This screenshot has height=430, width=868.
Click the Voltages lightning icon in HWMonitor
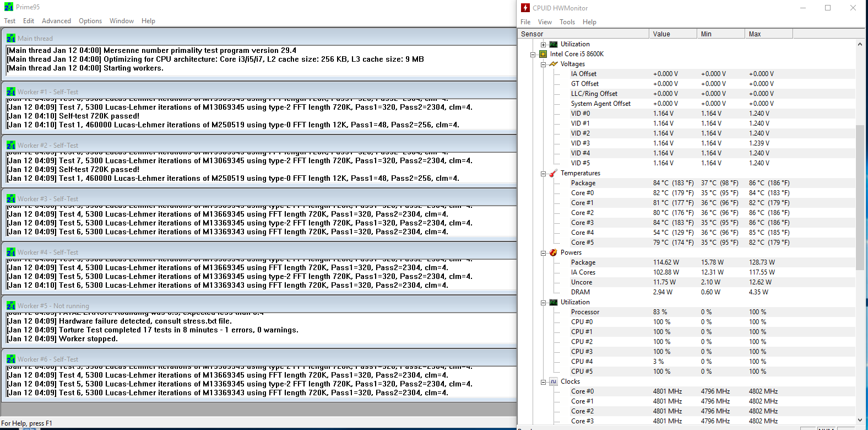[554, 64]
